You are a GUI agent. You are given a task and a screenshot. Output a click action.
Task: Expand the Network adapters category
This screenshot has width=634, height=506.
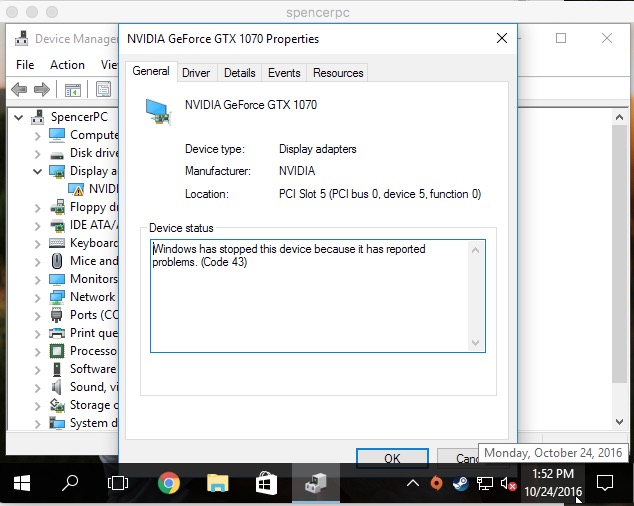tap(38, 298)
